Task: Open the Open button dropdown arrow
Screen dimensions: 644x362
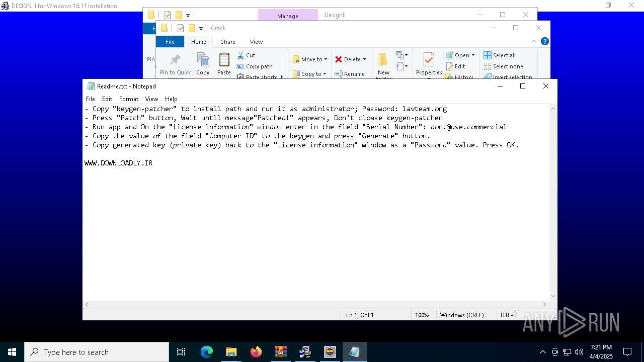Action: [x=473, y=55]
